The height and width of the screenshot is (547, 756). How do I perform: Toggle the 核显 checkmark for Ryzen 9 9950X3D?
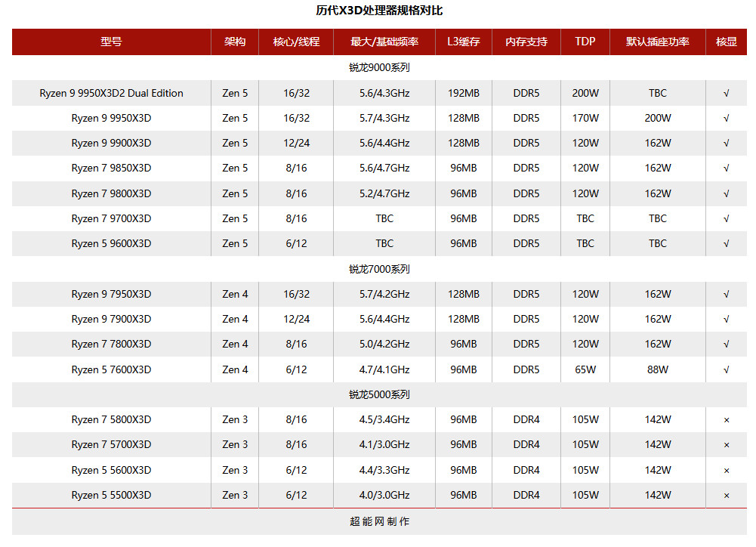(726, 118)
